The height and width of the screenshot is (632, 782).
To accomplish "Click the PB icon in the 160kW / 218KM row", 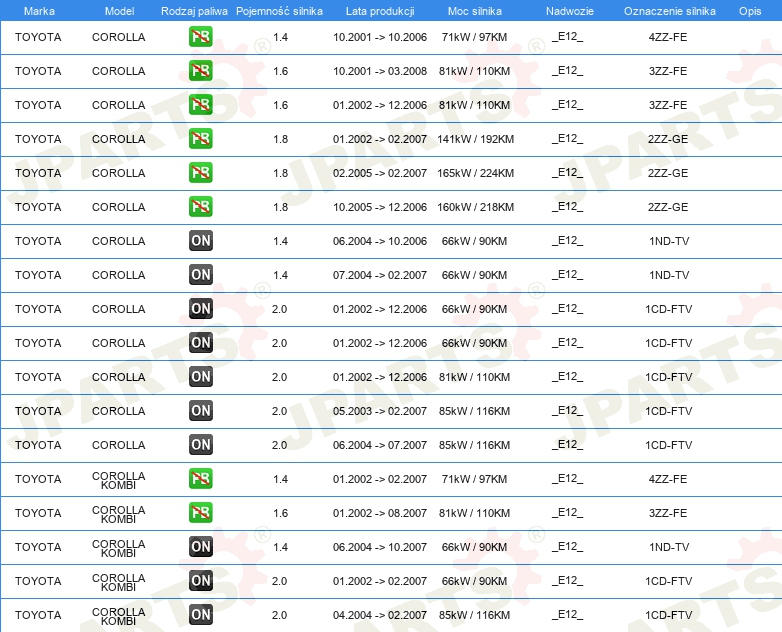I will [200, 207].
